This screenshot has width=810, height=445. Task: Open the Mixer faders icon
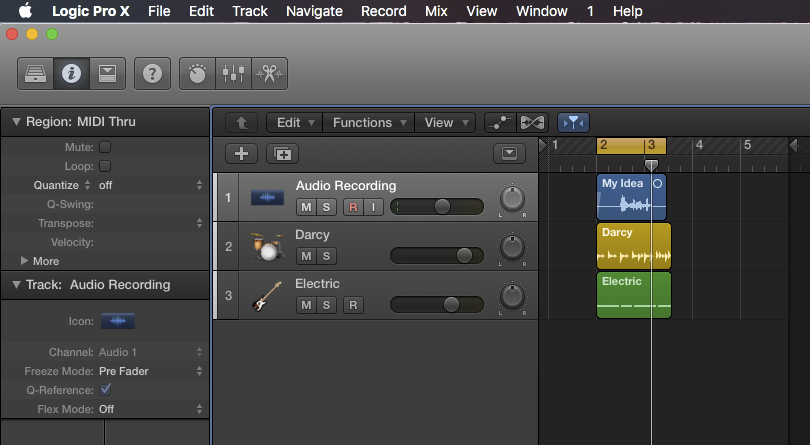[x=233, y=73]
